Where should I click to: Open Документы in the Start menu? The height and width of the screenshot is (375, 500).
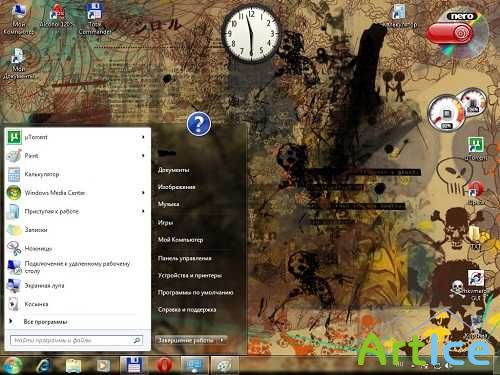[x=173, y=170]
